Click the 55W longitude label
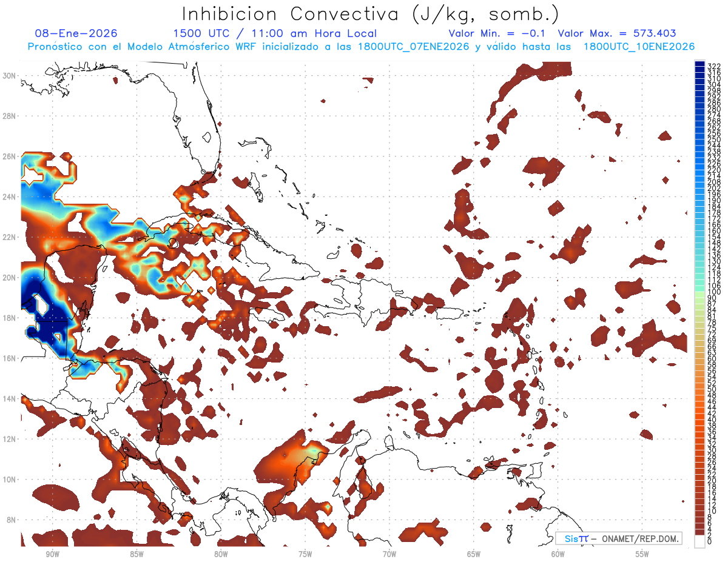Screen dimensions: 728x562 pyautogui.click(x=642, y=555)
